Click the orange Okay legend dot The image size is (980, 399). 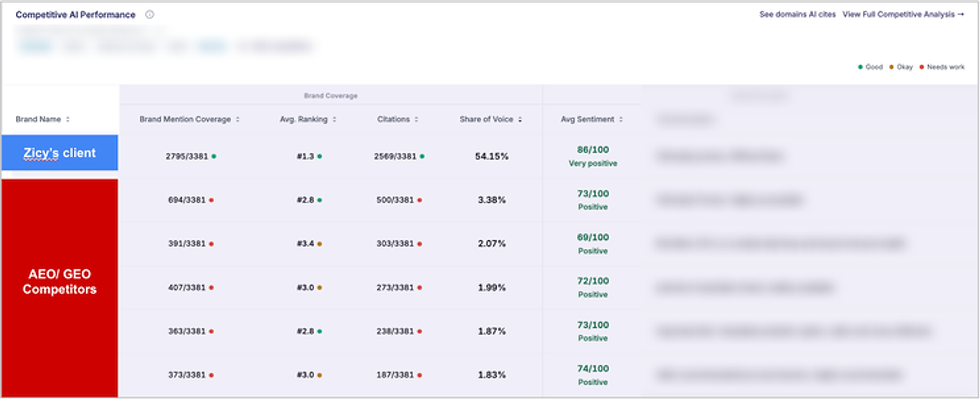(x=891, y=67)
